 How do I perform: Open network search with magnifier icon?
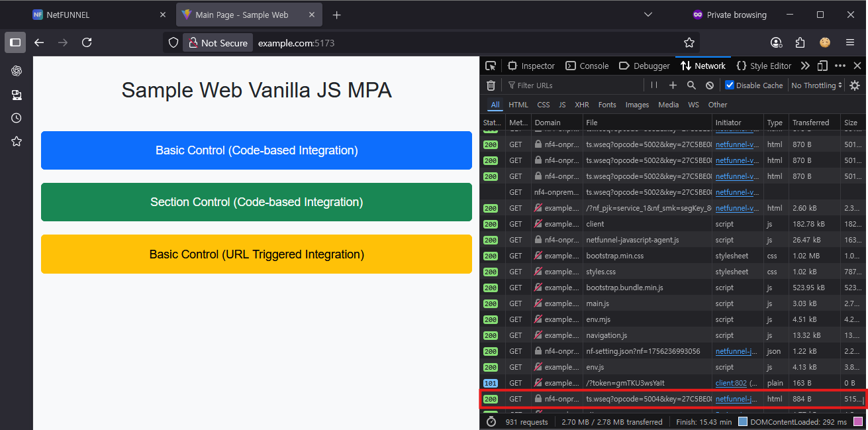(691, 85)
